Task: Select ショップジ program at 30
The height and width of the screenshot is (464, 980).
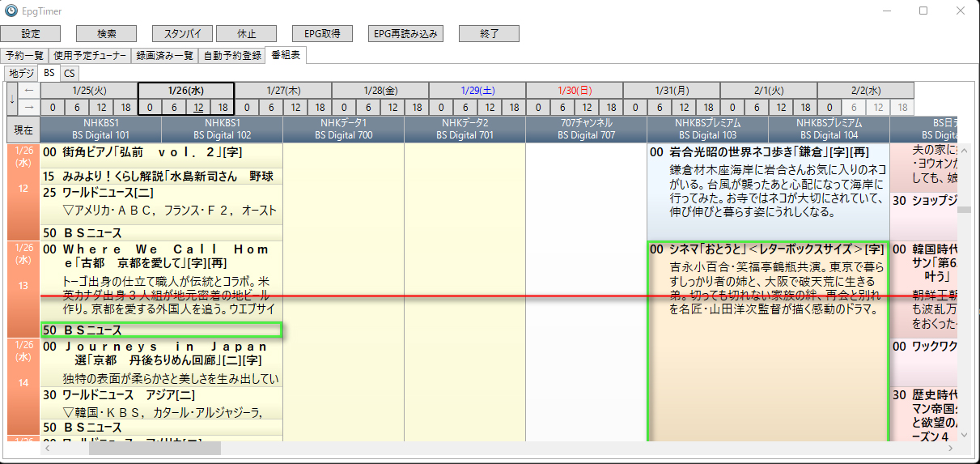Action: (x=924, y=216)
